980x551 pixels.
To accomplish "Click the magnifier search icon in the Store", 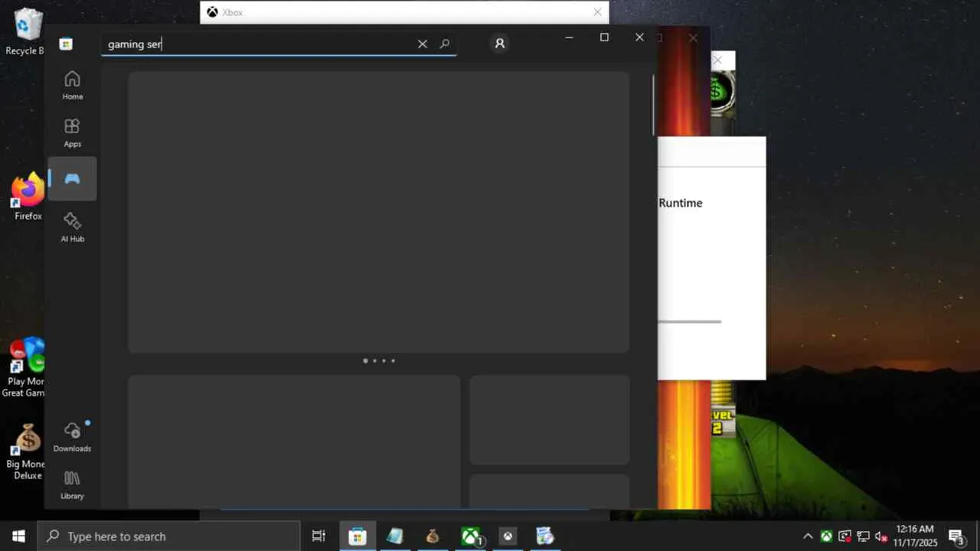I will [x=445, y=44].
